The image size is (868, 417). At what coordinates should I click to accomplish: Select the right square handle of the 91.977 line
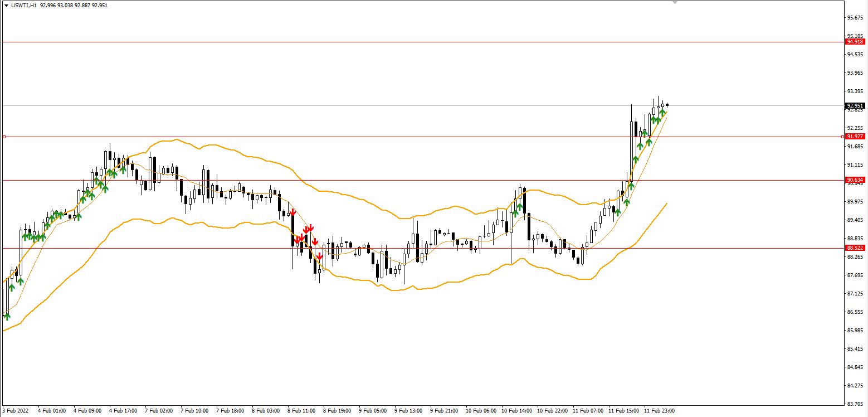coord(842,137)
